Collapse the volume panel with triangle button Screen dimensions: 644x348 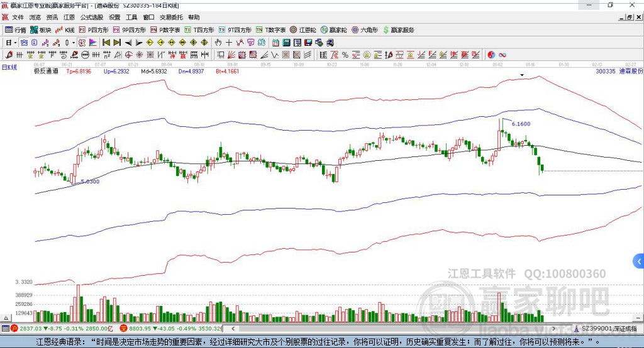(6, 318)
